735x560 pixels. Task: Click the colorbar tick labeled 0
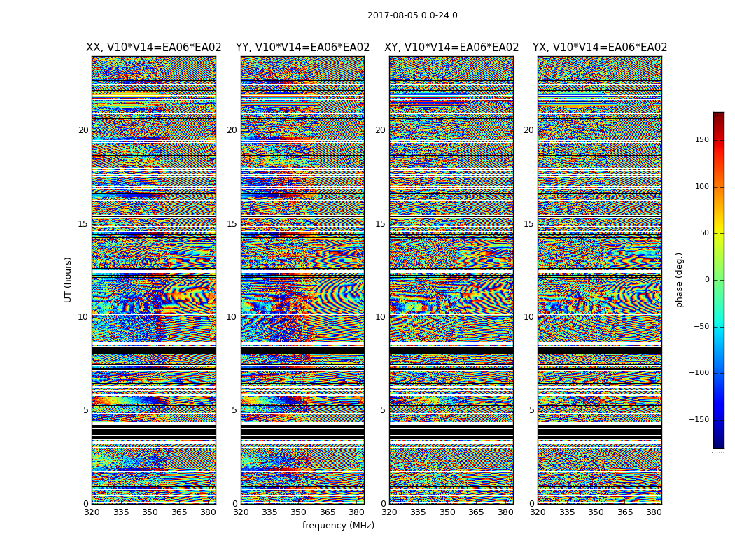point(707,280)
